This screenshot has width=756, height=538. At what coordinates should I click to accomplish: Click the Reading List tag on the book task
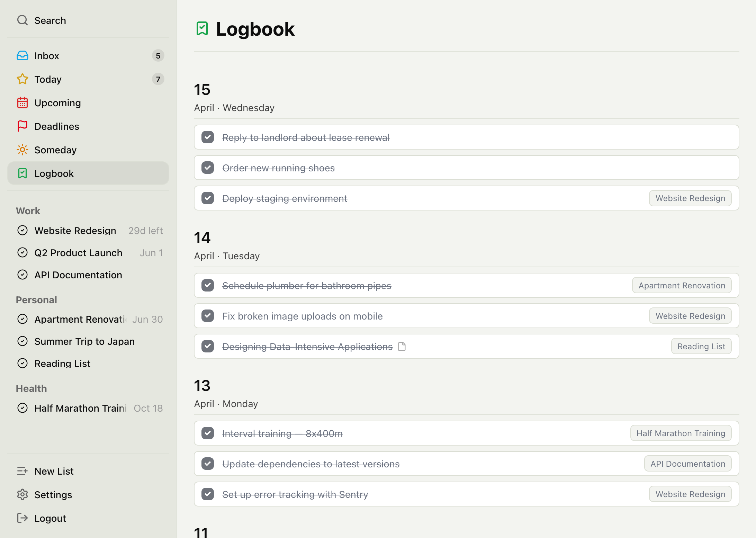[x=701, y=347]
